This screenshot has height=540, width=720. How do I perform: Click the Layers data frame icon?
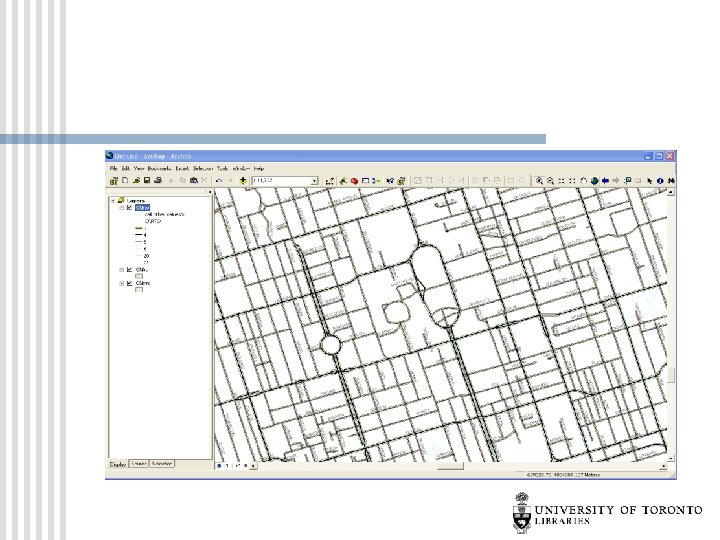click(122, 200)
